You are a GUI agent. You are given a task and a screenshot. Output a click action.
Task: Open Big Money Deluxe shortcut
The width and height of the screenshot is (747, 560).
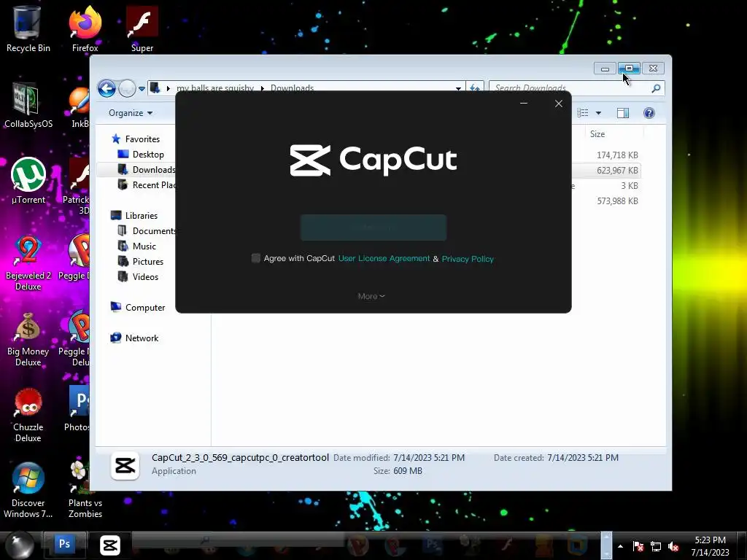pyautogui.click(x=28, y=338)
